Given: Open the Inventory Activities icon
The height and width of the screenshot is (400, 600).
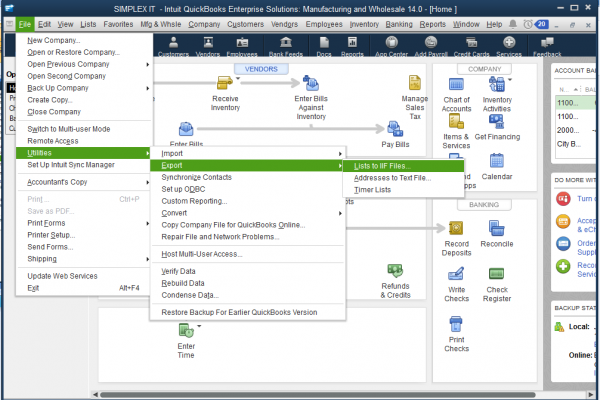Looking at the screenshot, I should point(497,84).
